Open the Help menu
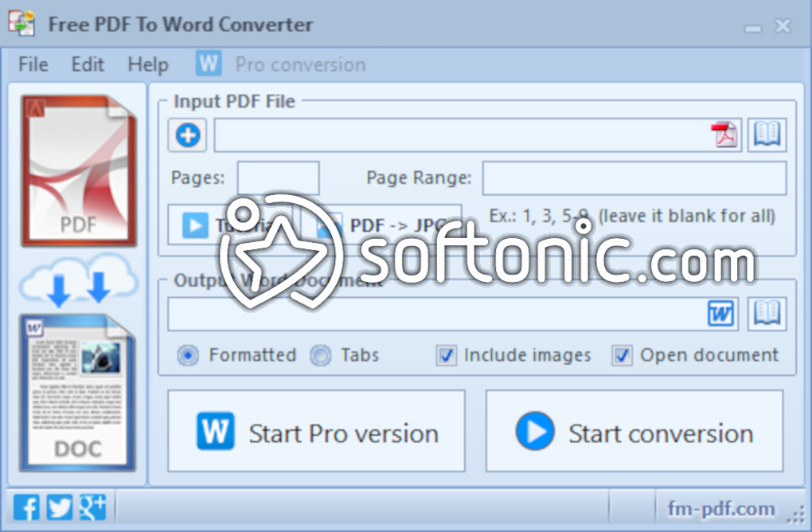 pos(147,65)
